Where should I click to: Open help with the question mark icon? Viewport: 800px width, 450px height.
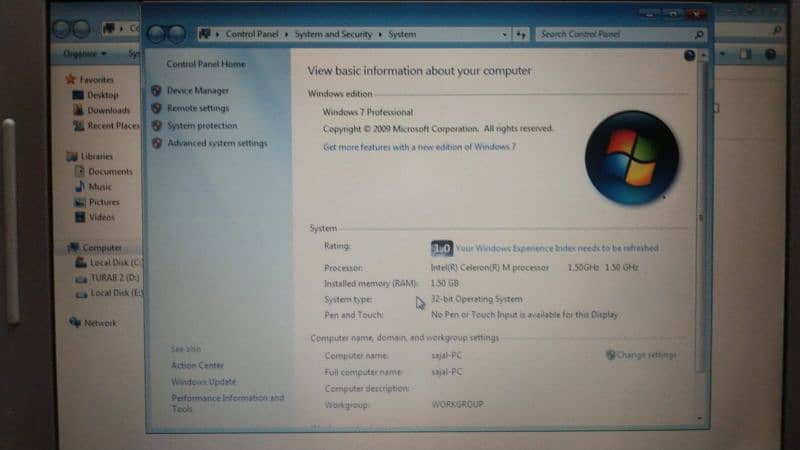click(x=689, y=56)
